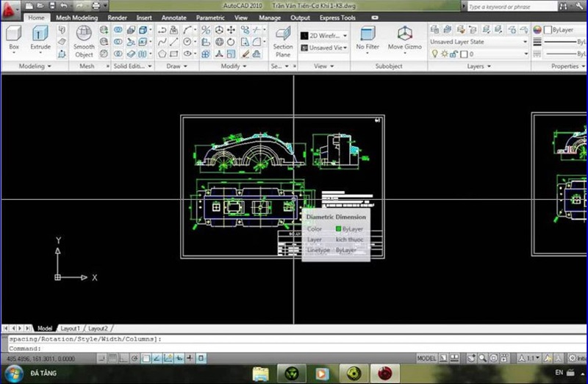Open the Express Tools ribbon tab
Screen dimensions: 588x384
pyautogui.click(x=337, y=18)
